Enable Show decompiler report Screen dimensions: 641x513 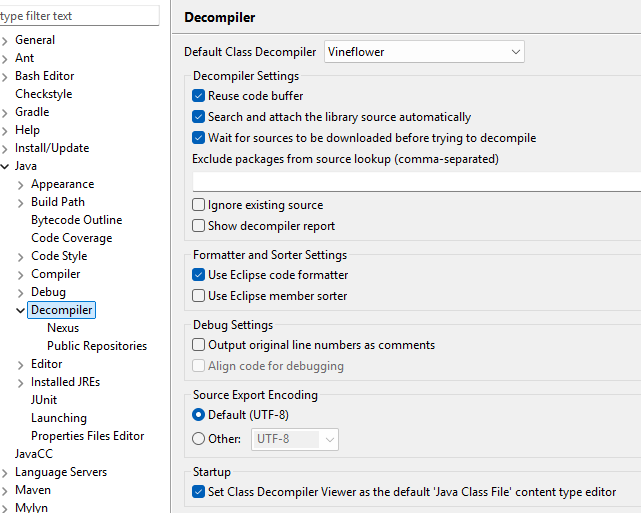point(199,226)
